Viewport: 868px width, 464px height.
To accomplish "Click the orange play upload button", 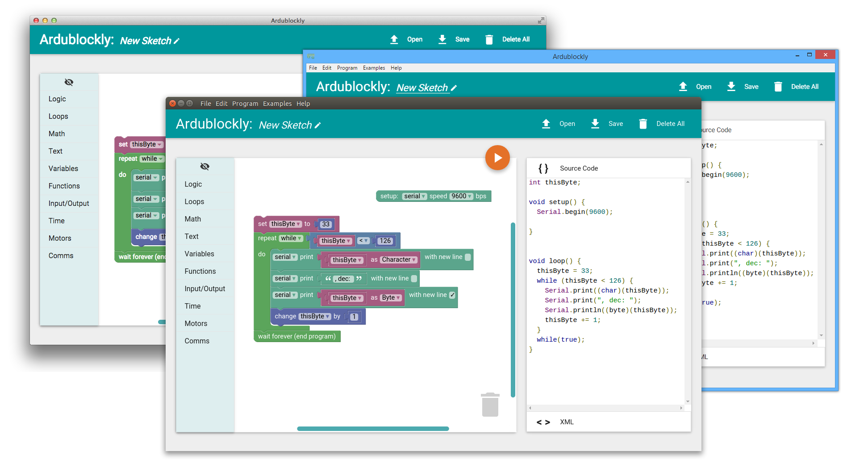I will pos(497,158).
